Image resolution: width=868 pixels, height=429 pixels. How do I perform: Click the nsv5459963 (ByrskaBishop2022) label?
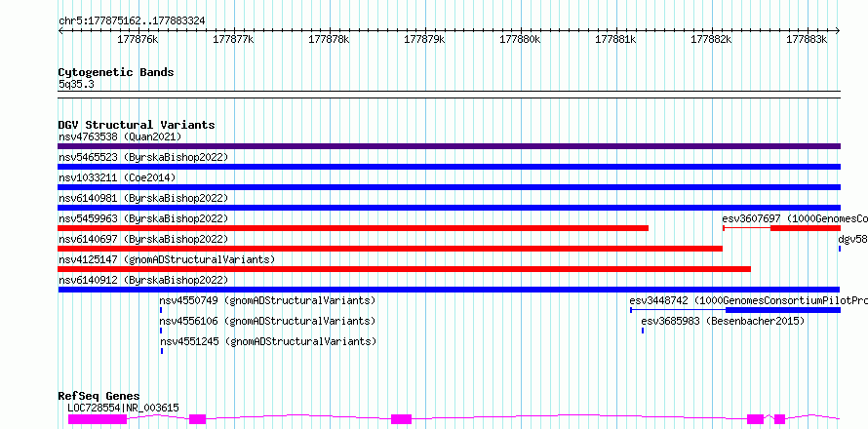143,218
